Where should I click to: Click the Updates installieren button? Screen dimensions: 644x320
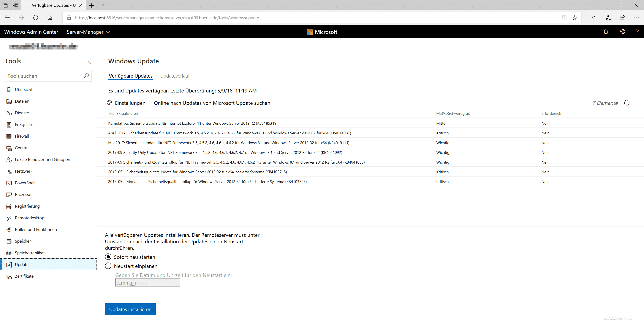pos(130,309)
